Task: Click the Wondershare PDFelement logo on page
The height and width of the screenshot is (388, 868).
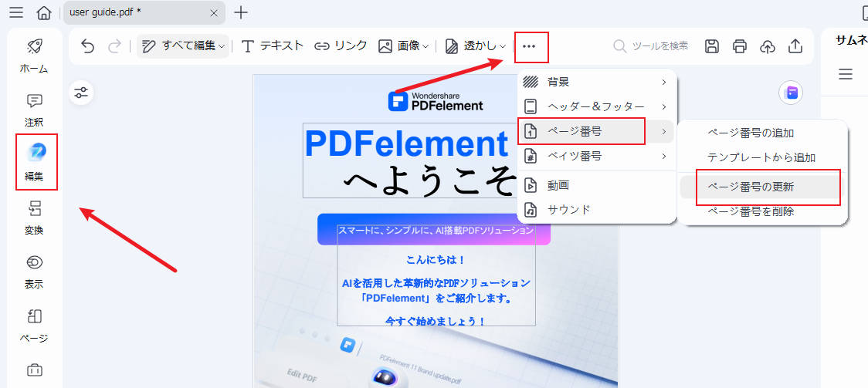Action: (x=436, y=100)
